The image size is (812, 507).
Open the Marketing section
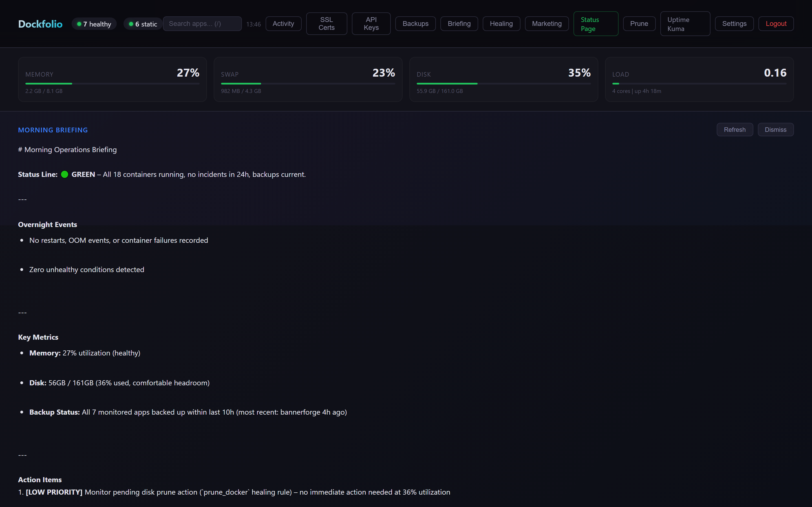547,24
